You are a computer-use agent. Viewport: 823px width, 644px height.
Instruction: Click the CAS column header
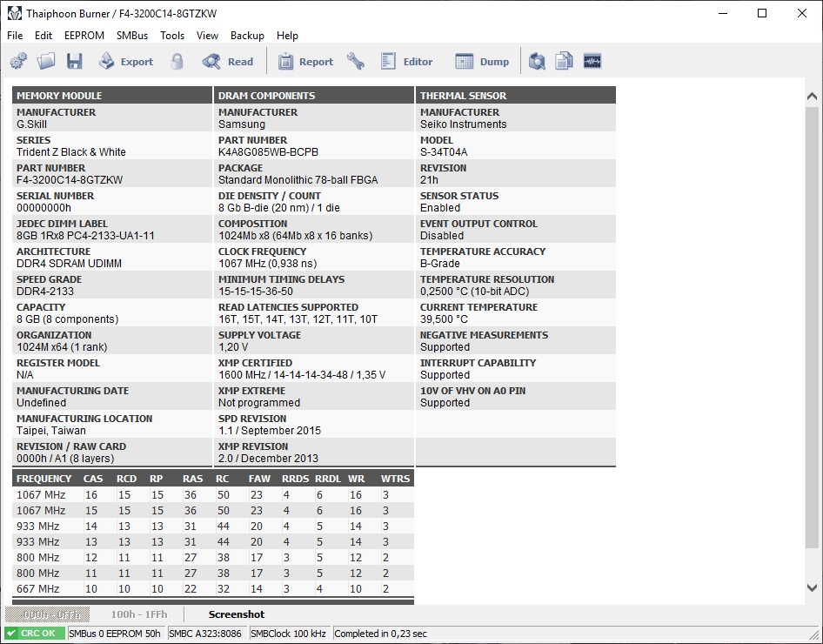click(x=93, y=479)
